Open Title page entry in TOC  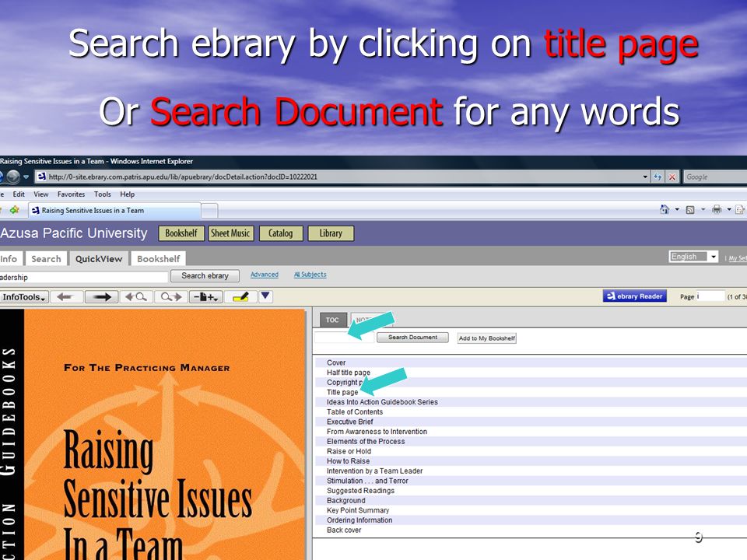coord(342,392)
